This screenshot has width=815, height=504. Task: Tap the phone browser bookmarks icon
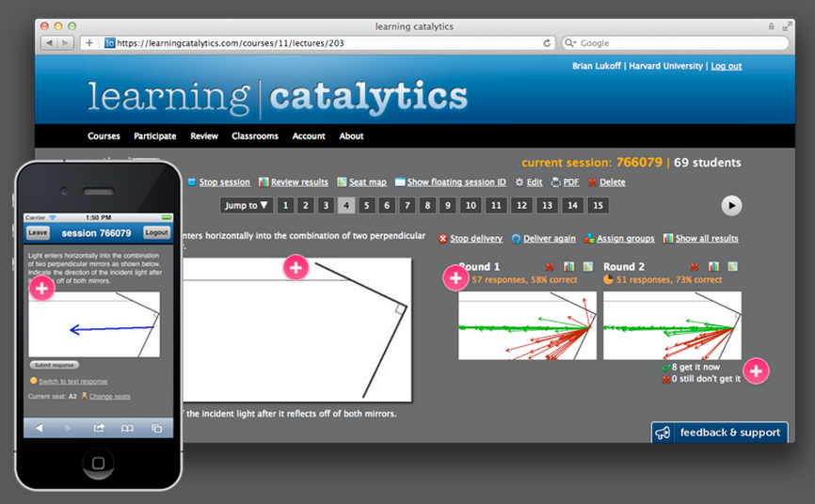point(127,428)
